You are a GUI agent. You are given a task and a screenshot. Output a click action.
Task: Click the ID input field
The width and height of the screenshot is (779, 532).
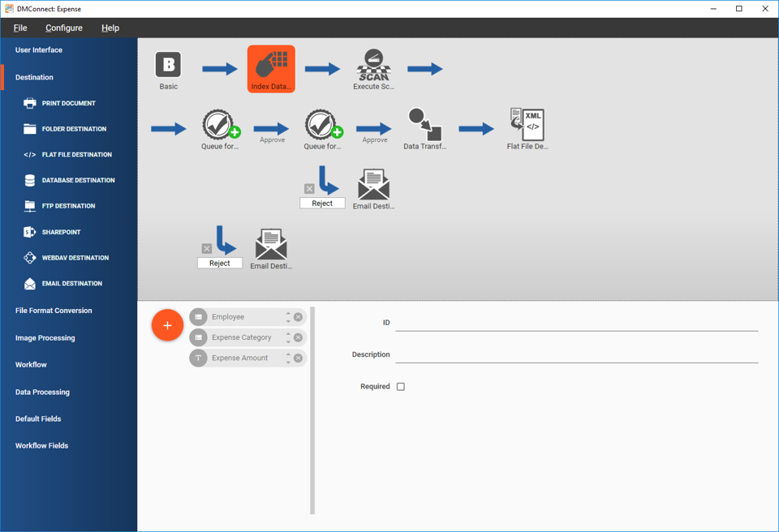pos(576,323)
